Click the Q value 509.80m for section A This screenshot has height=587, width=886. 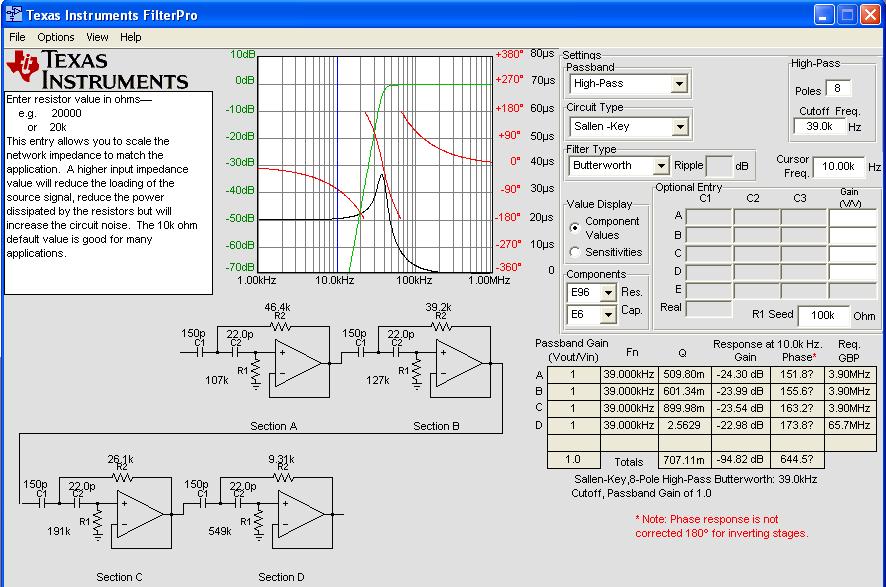pos(684,375)
